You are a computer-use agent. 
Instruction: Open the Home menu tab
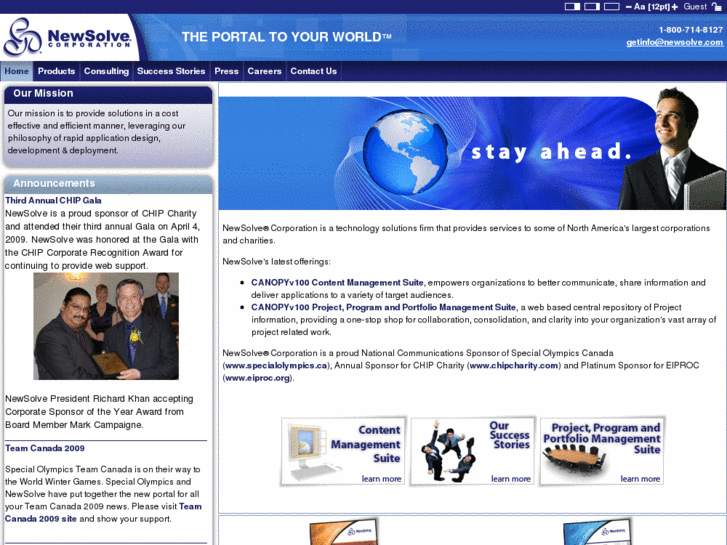pos(17,71)
